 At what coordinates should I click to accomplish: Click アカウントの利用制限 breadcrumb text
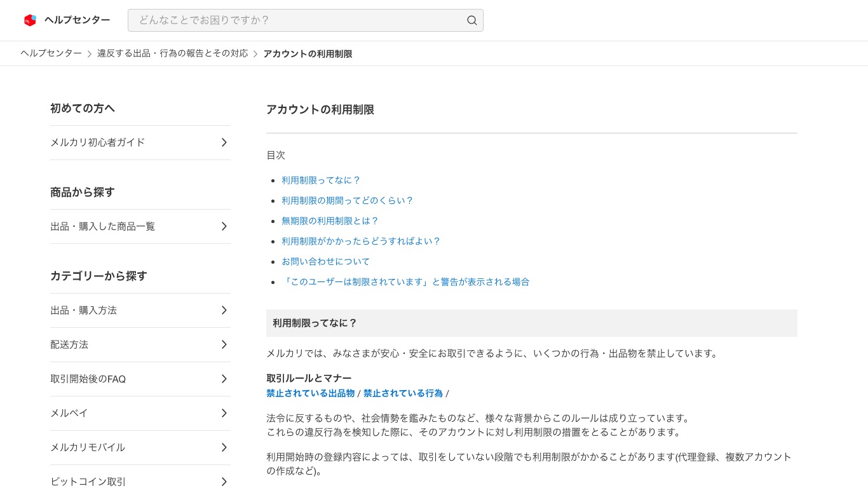pyautogui.click(x=308, y=54)
